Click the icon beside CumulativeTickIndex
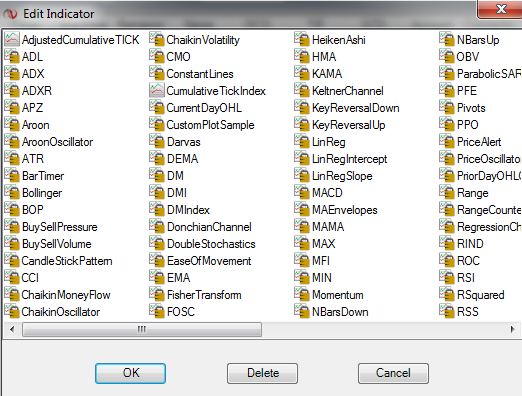The height and width of the screenshot is (396, 522). pyautogui.click(x=157, y=90)
